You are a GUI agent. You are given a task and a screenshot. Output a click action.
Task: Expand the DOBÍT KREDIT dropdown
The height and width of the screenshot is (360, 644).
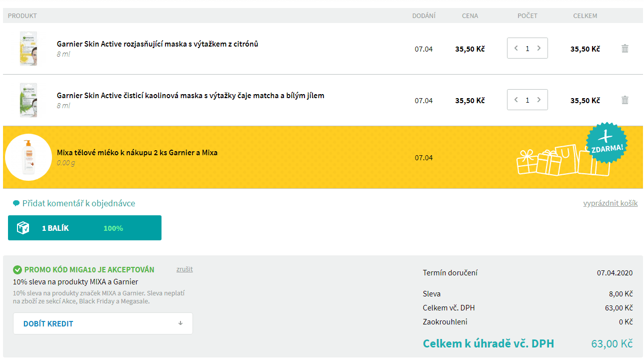coord(103,323)
